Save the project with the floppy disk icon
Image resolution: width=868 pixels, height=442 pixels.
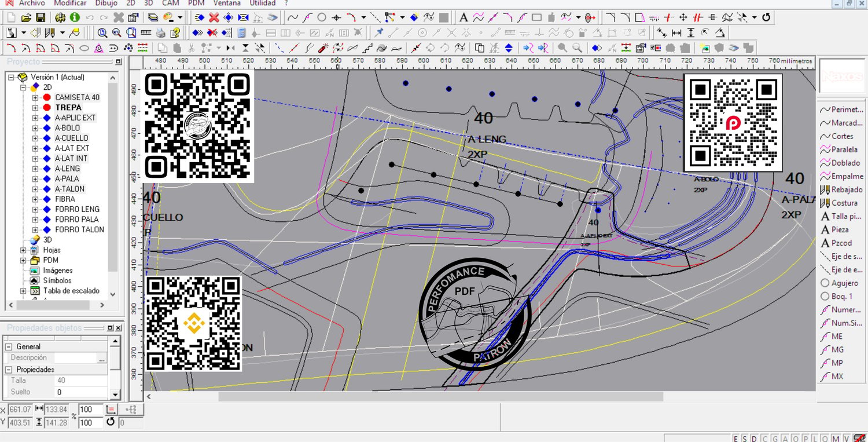pos(41,17)
